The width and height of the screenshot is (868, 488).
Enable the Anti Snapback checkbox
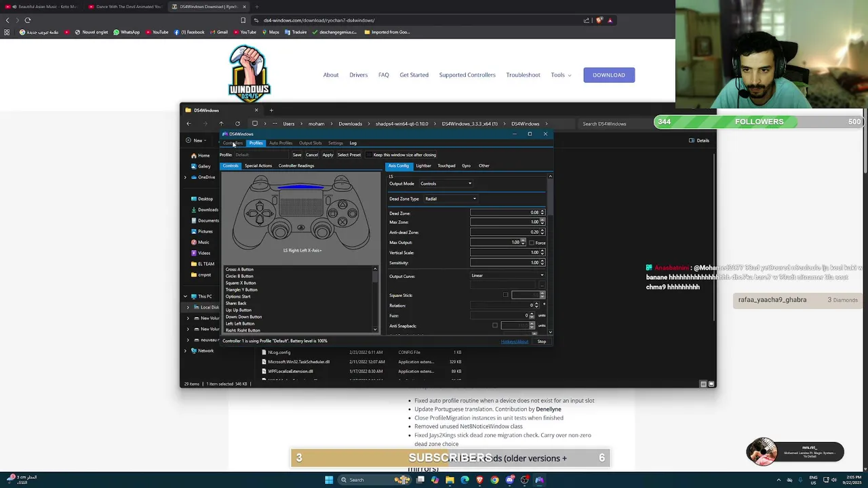(x=495, y=326)
